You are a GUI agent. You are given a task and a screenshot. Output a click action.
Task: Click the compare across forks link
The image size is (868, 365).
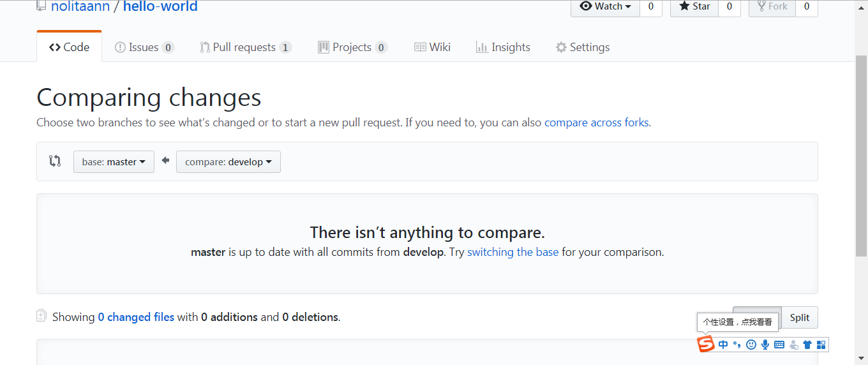click(x=596, y=123)
